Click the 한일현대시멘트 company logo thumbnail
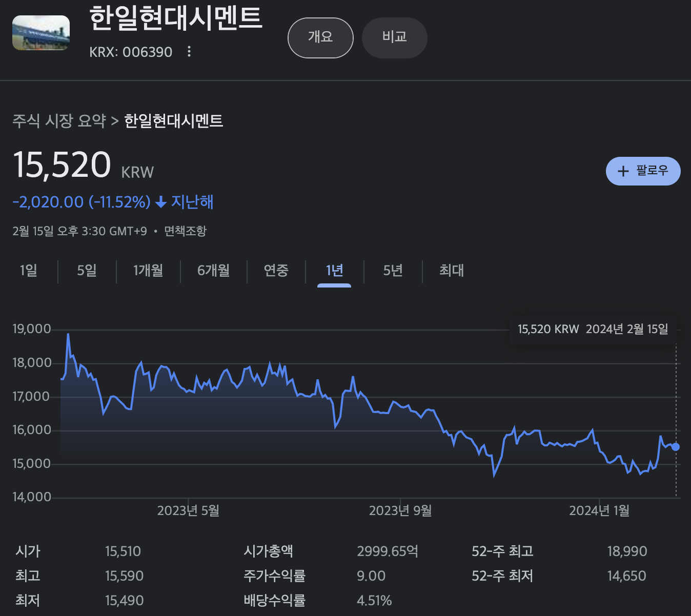691x616 pixels. point(41,33)
